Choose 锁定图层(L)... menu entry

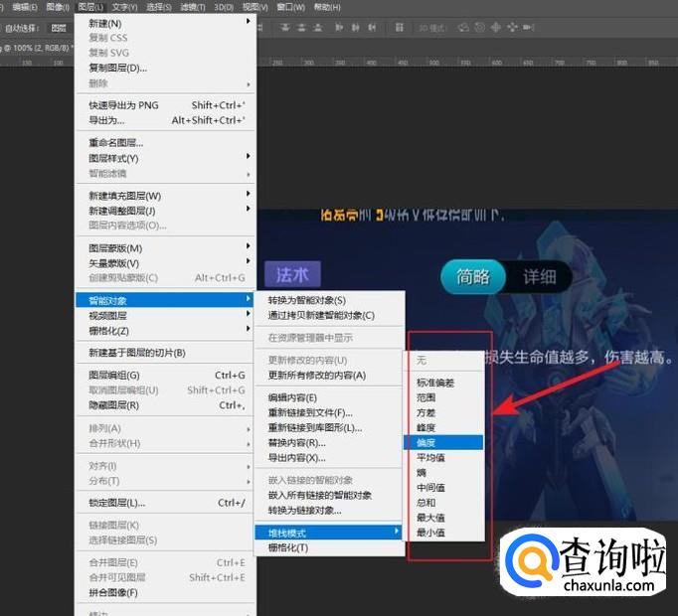tap(165, 503)
